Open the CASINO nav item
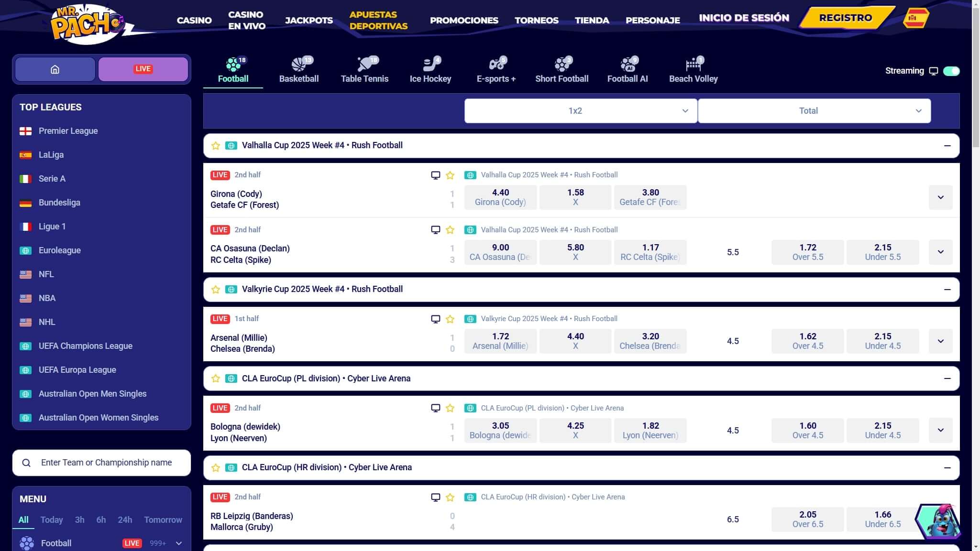Viewport: 980px width, 551px height. point(194,20)
